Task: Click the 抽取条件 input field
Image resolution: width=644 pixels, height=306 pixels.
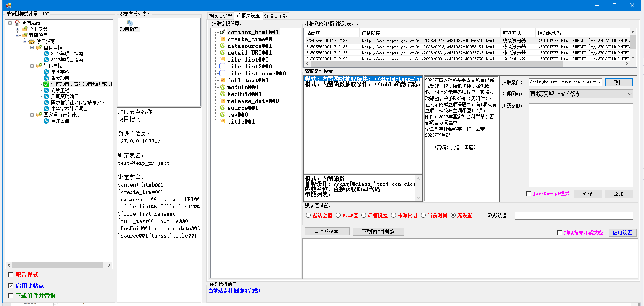Action: coord(565,82)
